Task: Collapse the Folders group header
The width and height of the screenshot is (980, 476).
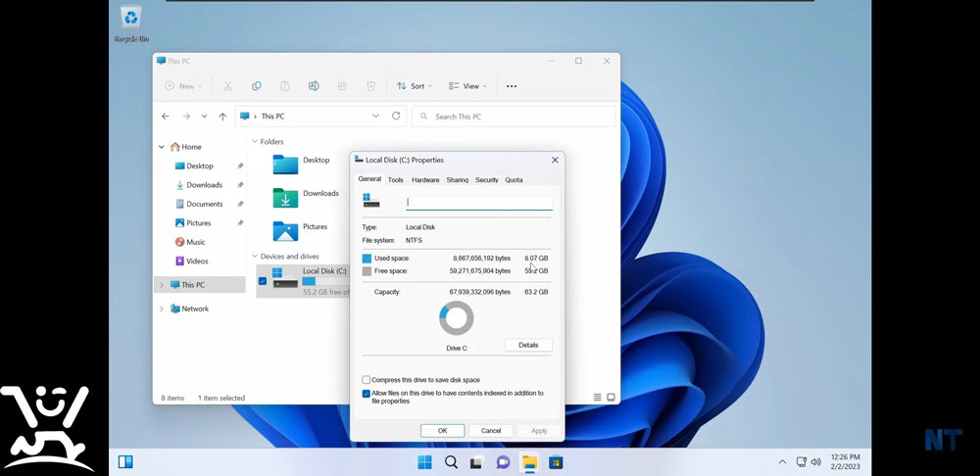Action: point(255,142)
